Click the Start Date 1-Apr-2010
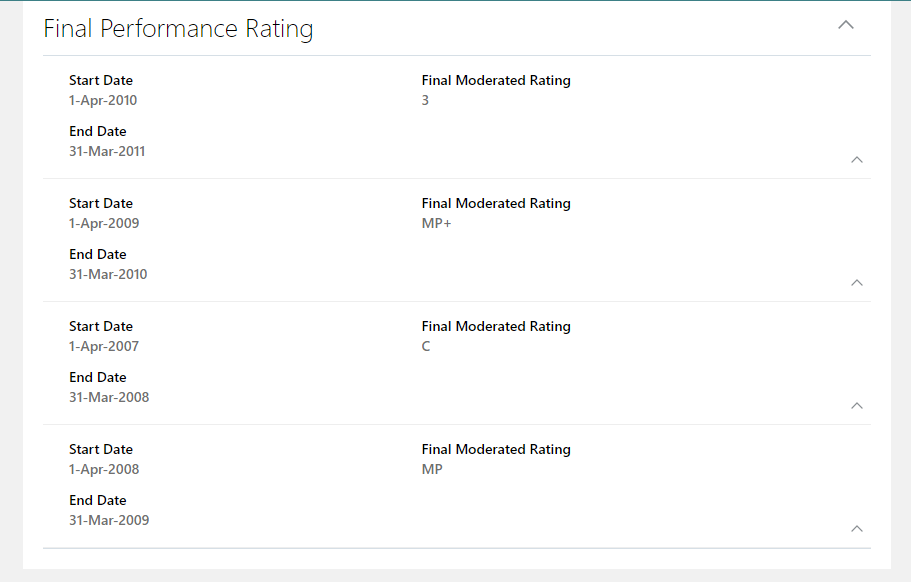This screenshot has width=911, height=582. [103, 100]
